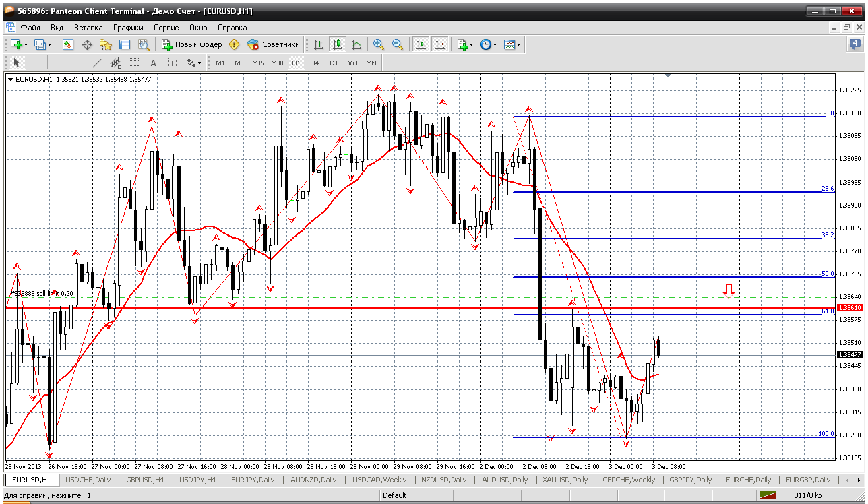
Task: Open the arrows objects tool
Action: pos(191,63)
